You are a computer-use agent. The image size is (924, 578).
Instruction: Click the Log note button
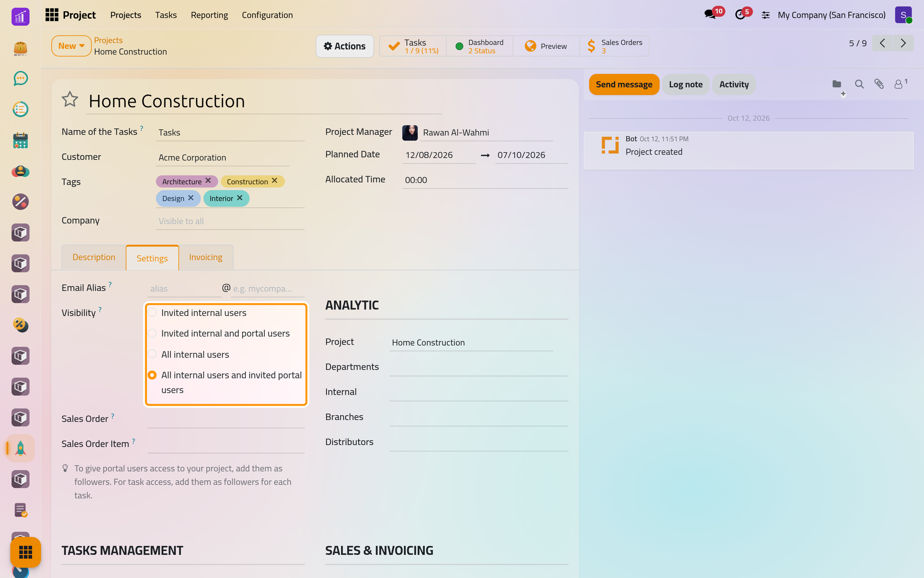click(x=686, y=84)
